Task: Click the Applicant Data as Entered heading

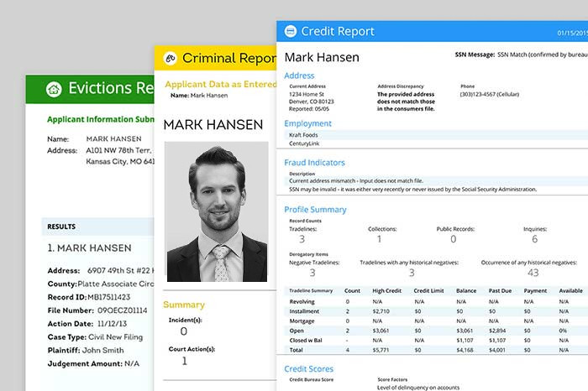Action: pyautogui.click(x=218, y=84)
